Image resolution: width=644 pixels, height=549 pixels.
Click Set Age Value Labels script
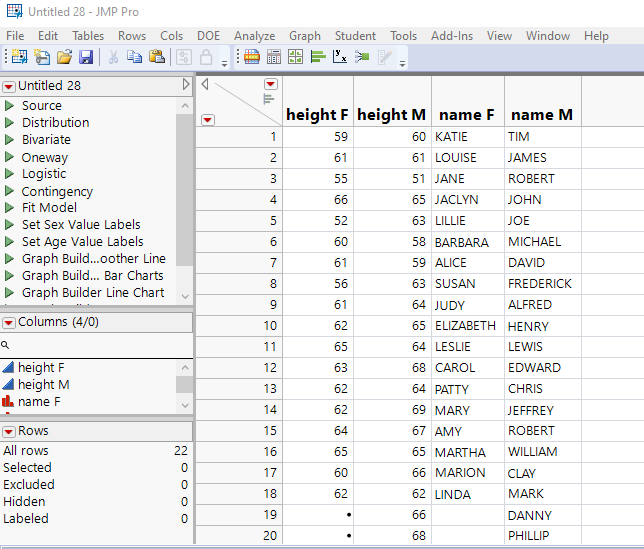83,241
